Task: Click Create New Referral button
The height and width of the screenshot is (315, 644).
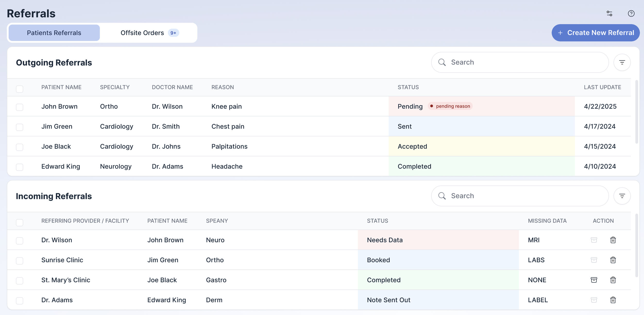Action: point(595,33)
